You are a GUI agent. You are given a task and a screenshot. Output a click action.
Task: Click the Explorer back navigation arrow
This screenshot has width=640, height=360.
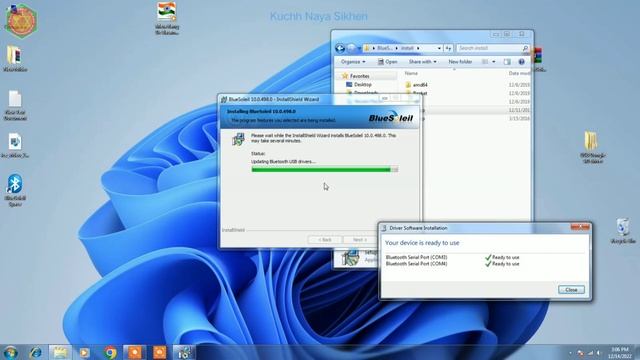tap(340, 48)
